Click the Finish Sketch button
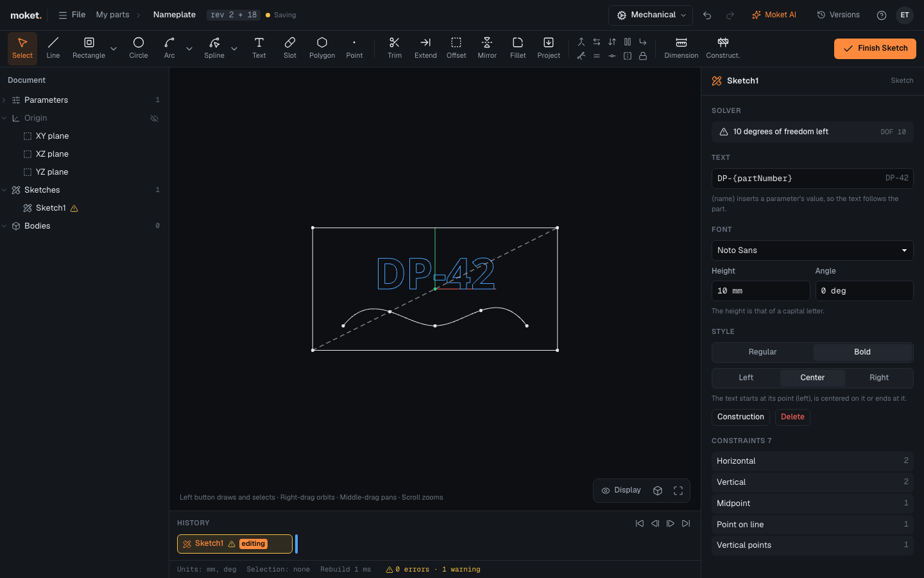 (875, 48)
